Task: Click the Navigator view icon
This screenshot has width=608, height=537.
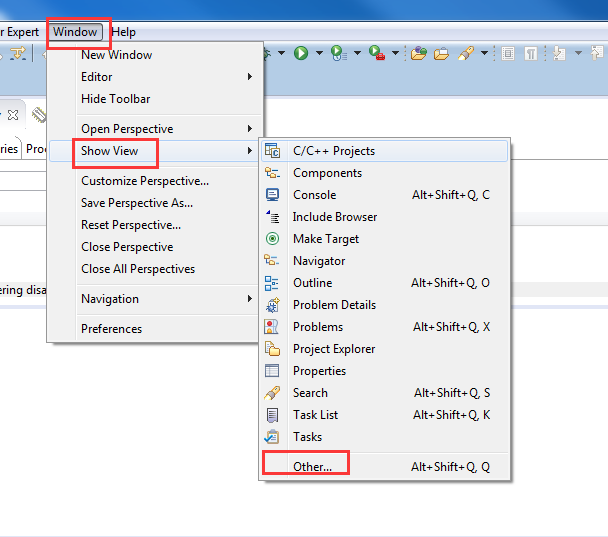Action: click(271, 260)
